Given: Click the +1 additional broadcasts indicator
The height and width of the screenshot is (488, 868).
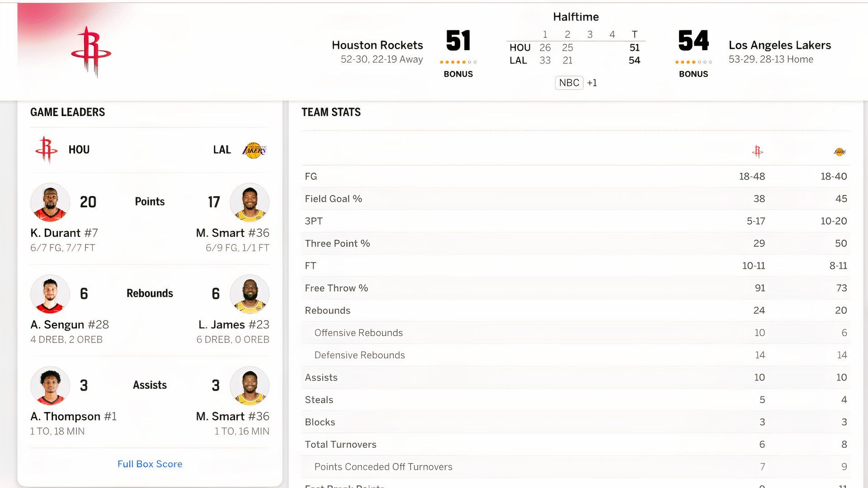Looking at the screenshot, I should coord(592,83).
